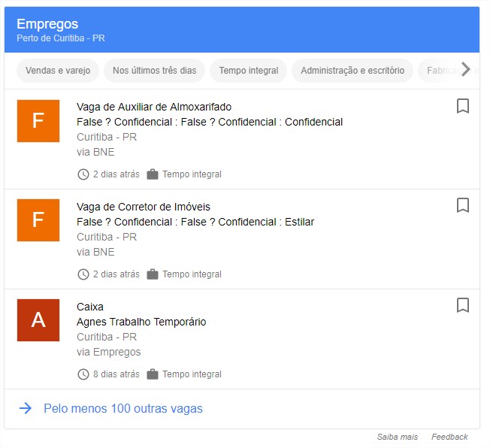The width and height of the screenshot is (490, 448).
Task: Apply the Vendas e varejo filter
Action: pyautogui.click(x=58, y=71)
